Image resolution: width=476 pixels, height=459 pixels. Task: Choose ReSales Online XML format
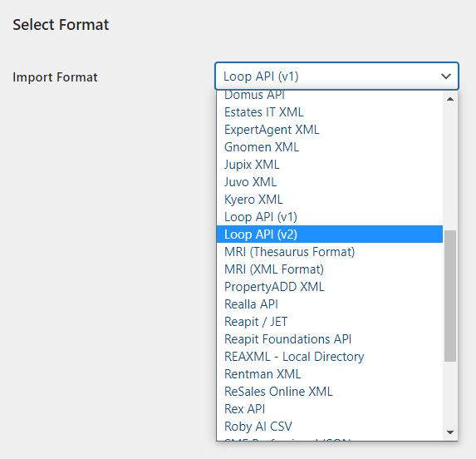pyautogui.click(x=330, y=392)
